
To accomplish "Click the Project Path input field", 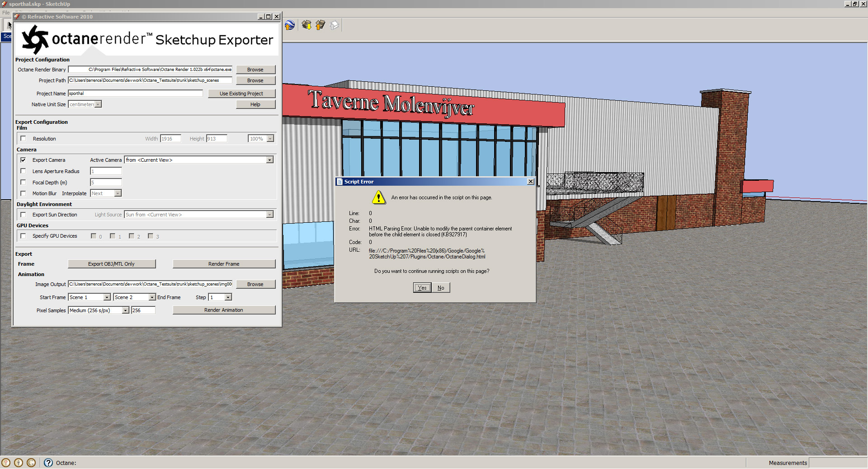I will click(150, 80).
